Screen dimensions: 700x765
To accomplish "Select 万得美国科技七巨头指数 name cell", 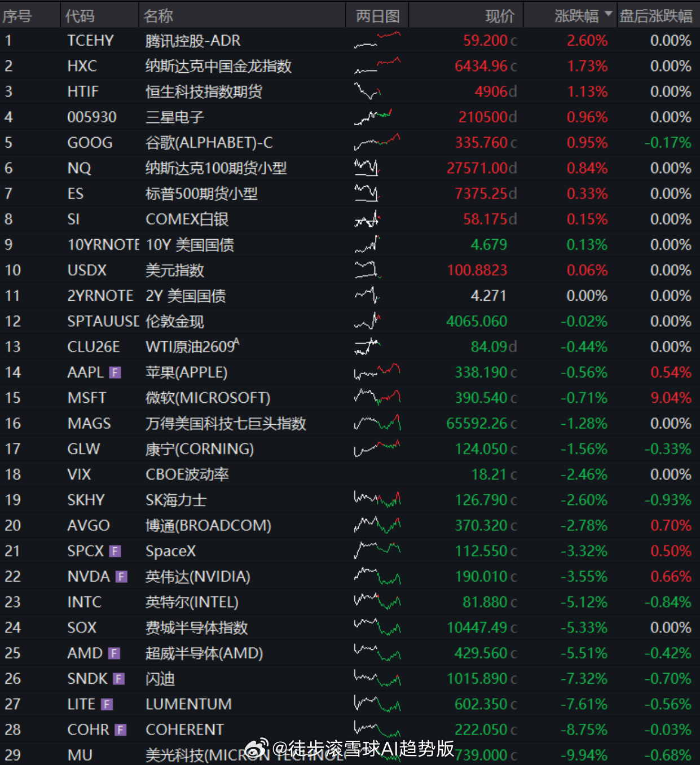I will coord(226,423).
